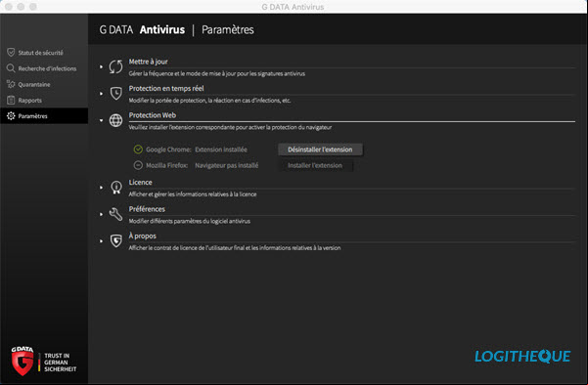Screen dimensions: 588x385
Task: Go to Quarantaine in sidebar
Action: click(44, 84)
